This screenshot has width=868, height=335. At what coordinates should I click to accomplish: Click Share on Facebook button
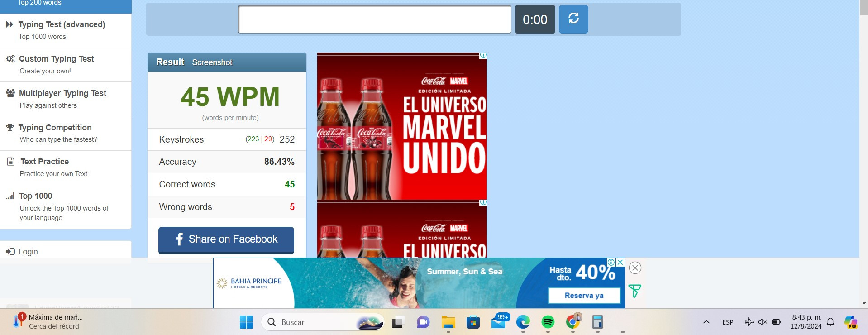(x=226, y=239)
